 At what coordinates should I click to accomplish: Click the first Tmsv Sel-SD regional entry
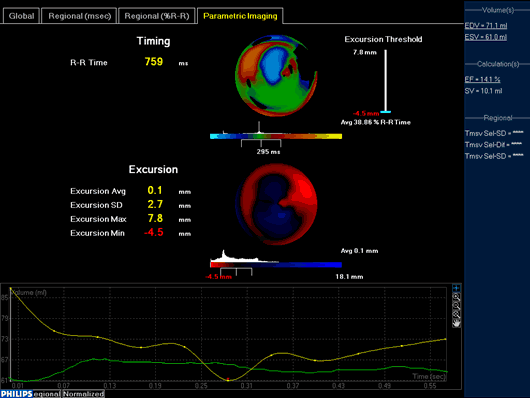coord(494,133)
